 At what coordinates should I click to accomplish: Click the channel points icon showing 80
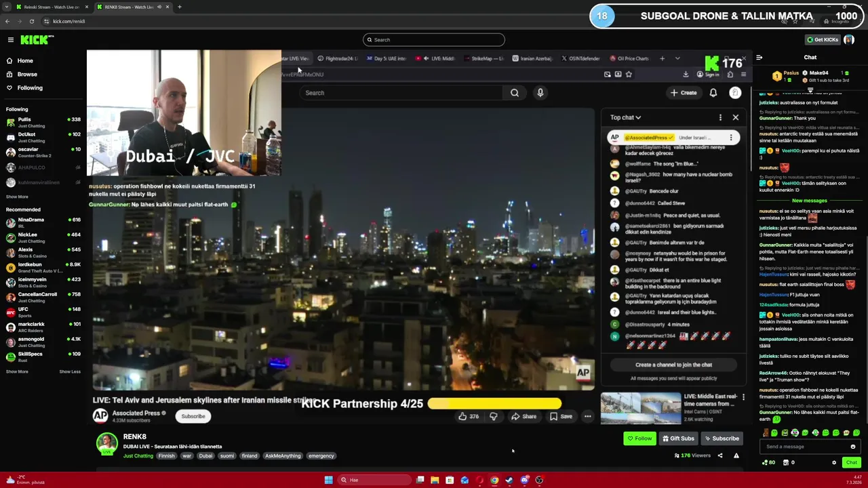pyautogui.click(x=768, y=463)
